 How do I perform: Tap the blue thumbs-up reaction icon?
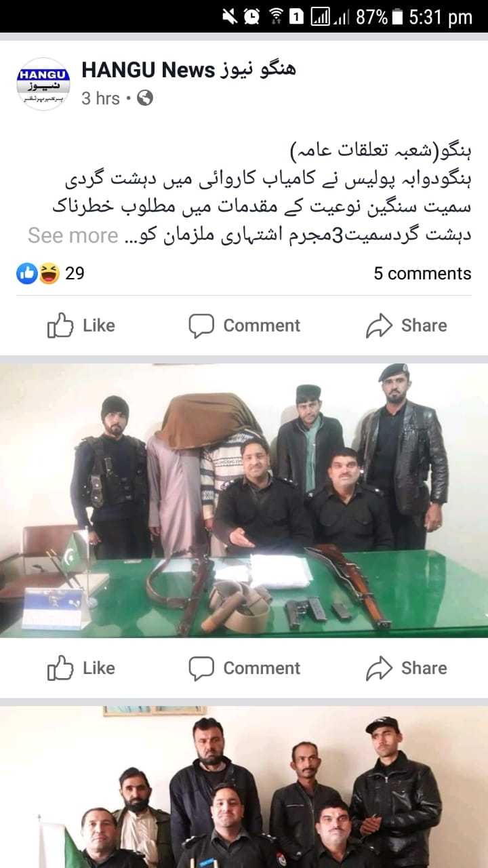click(27, 273)
